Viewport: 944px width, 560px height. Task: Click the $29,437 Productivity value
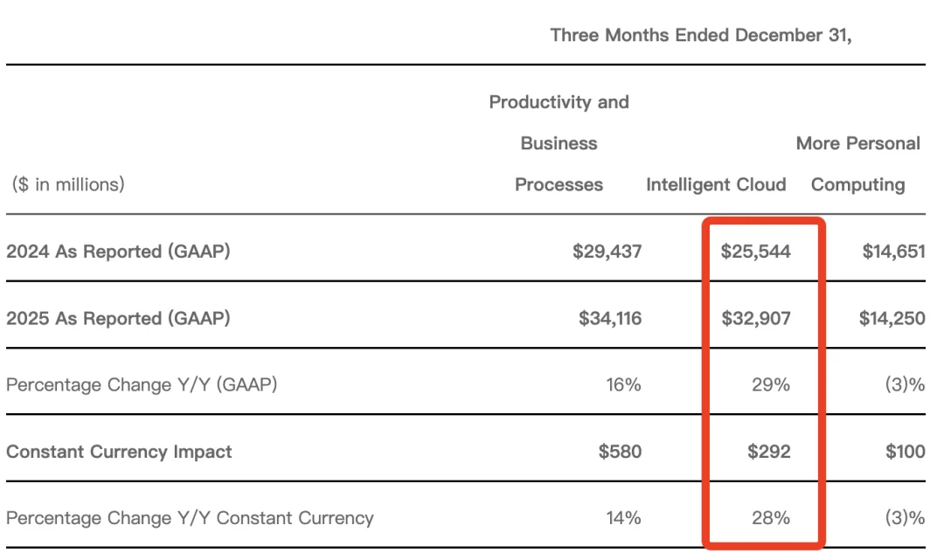[607, 252]
